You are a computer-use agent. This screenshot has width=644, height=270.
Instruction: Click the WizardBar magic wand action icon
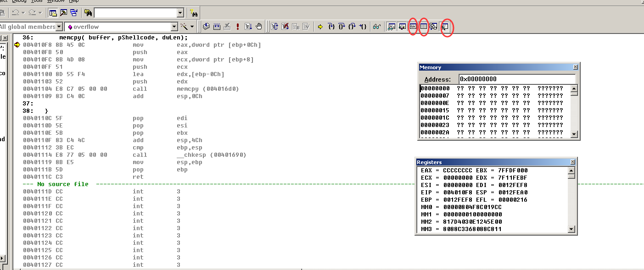[184, 27]
